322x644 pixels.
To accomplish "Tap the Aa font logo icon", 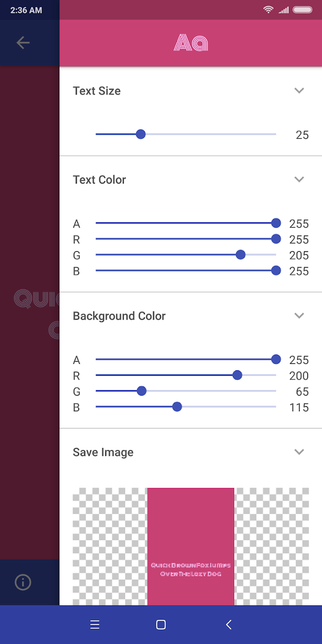I will 191,43.
